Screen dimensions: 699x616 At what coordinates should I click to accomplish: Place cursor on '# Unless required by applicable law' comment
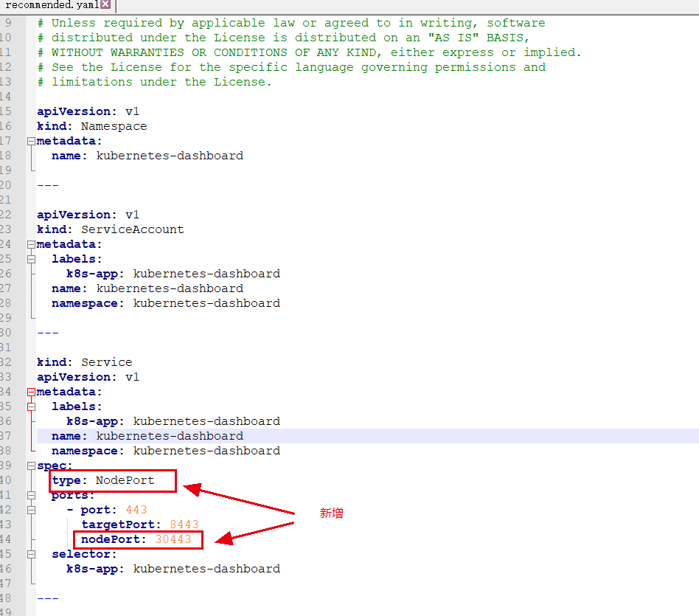coord(291,23)
